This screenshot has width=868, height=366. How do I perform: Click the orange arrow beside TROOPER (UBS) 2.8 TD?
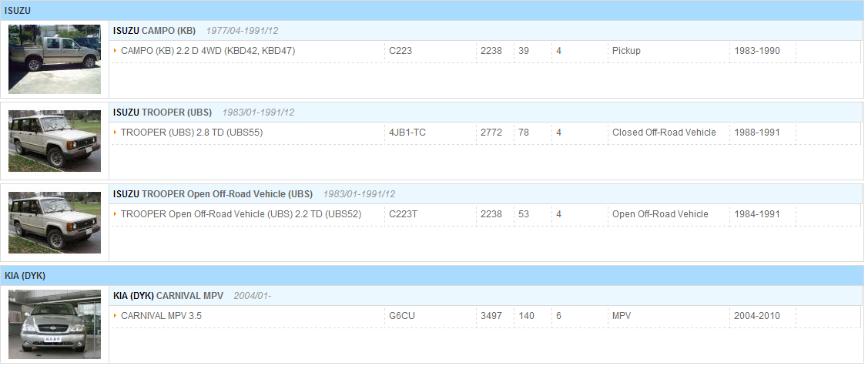tap(116, 133)
